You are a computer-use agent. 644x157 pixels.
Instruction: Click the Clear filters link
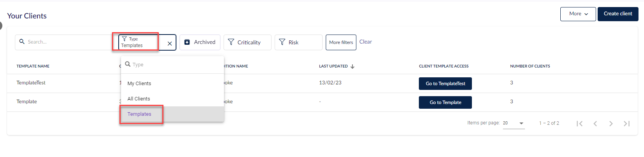tap(365, 42)
